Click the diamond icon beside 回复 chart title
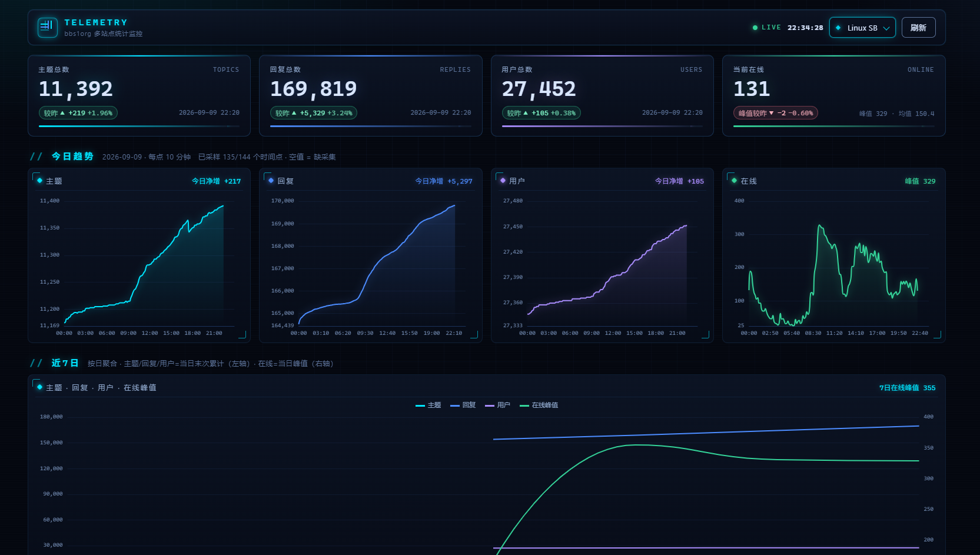 tap(271, 181)
